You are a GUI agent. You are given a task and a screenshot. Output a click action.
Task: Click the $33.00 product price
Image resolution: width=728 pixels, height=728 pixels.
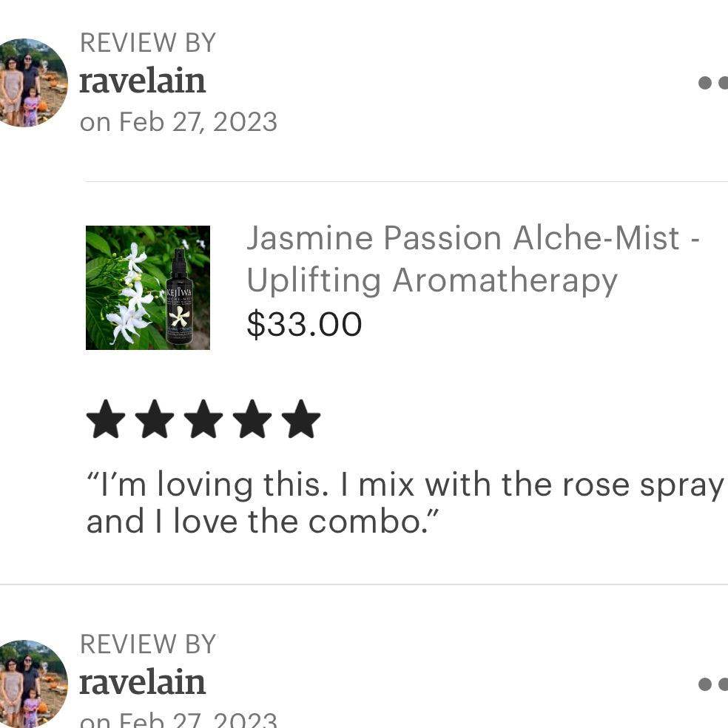pyautogui.click(x=304, y=324)
